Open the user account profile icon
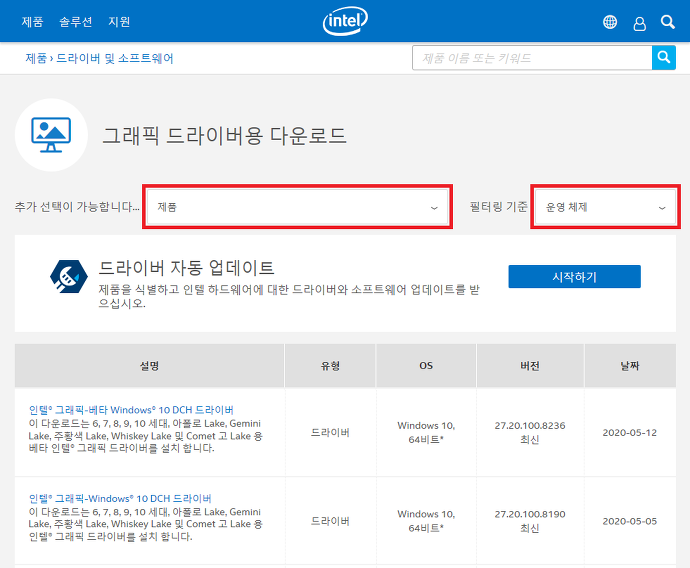Image resolution: width=690 pixels, height=568 pixels. pos(639,23)
